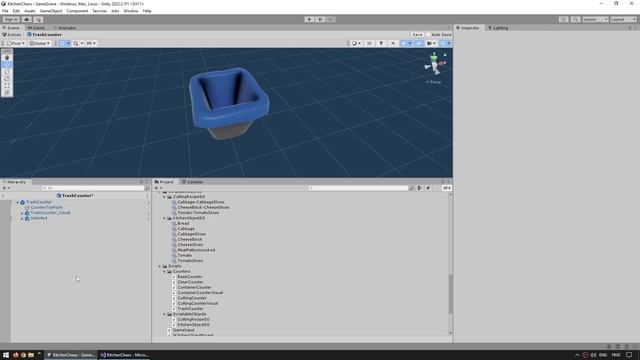Viewport: 640px width, 360px height.
Task: Toggle 2D view mode in Scene
Action: (x=369, y=43)
